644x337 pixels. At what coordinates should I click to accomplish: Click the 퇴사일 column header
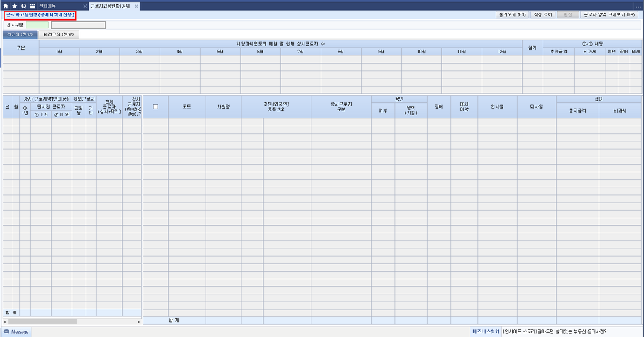click(536, 107)
